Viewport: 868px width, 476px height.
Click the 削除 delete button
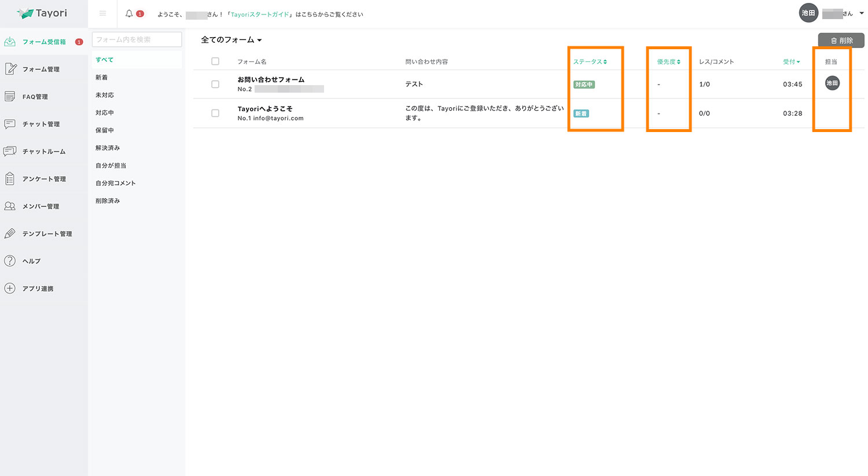point(841,41)
